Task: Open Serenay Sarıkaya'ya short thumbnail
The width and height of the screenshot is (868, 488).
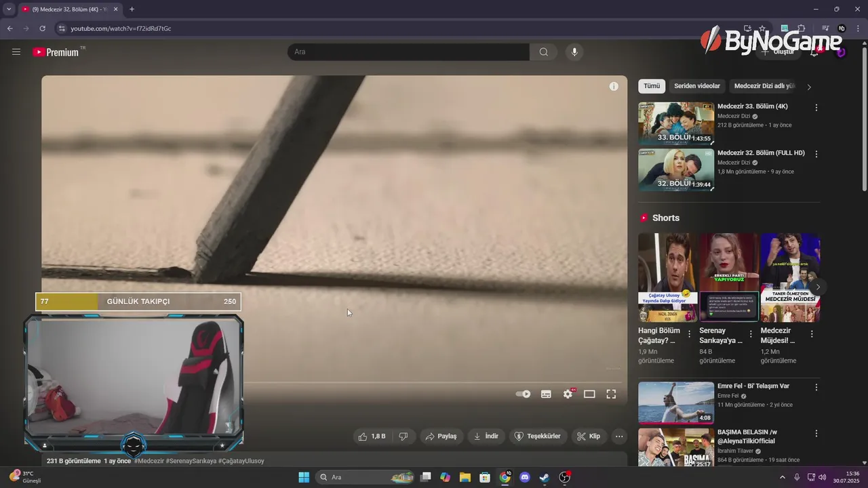Action: 729,277
